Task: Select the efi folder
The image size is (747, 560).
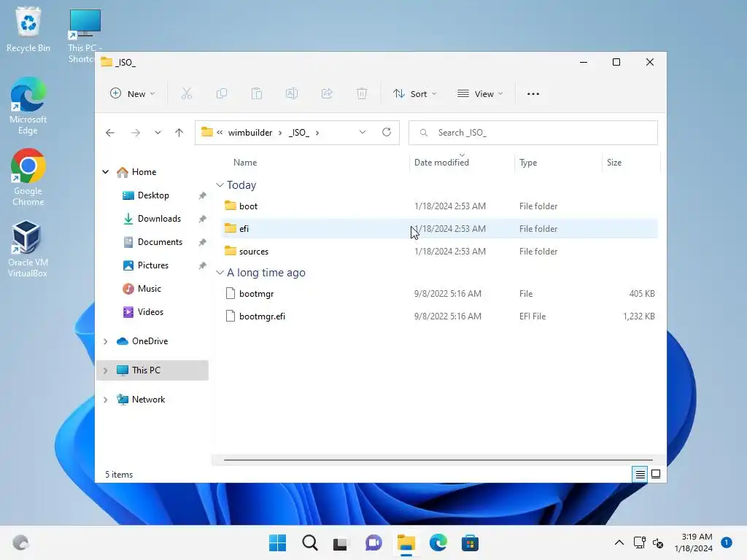Action: pyautogui.click(x=439, y=228)
